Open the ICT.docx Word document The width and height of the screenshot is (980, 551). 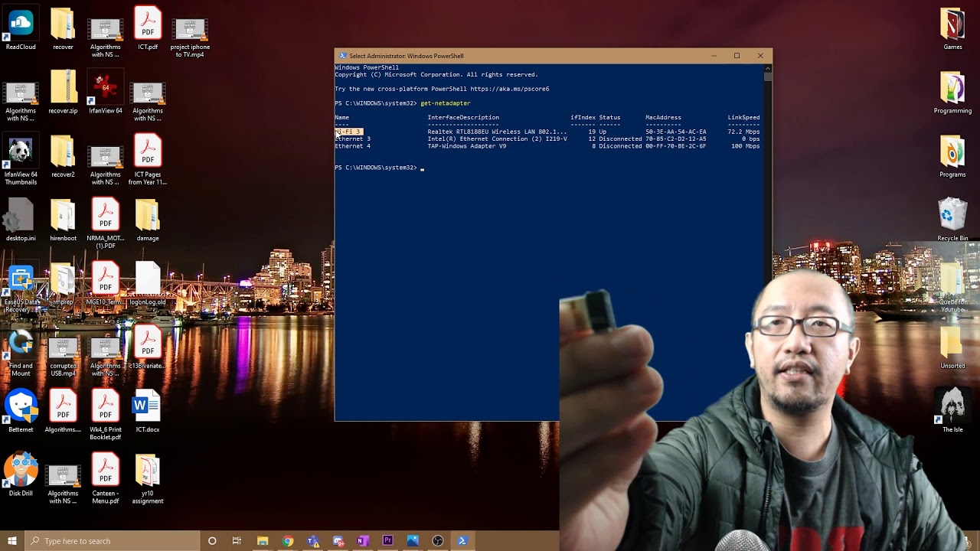[148, 411]
